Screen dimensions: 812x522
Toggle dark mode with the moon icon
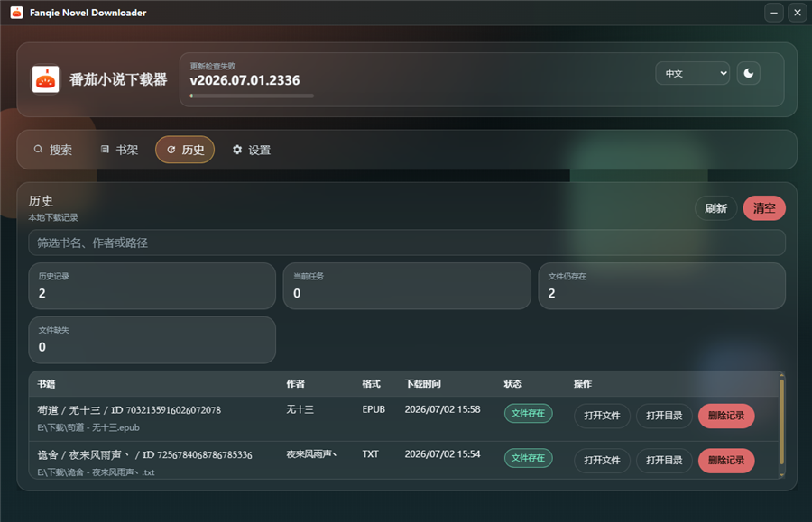tap(748, 73)
